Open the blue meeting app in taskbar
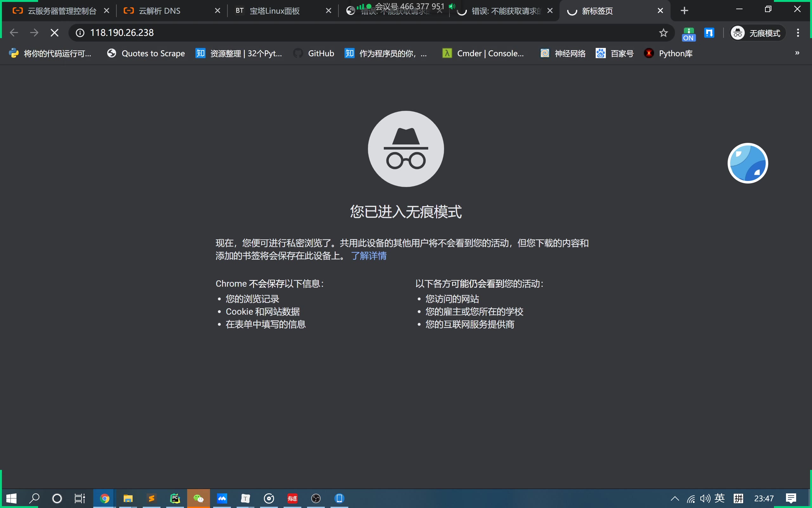The width and height of the screenshot is (812, 508). click(x=222, y=498)
